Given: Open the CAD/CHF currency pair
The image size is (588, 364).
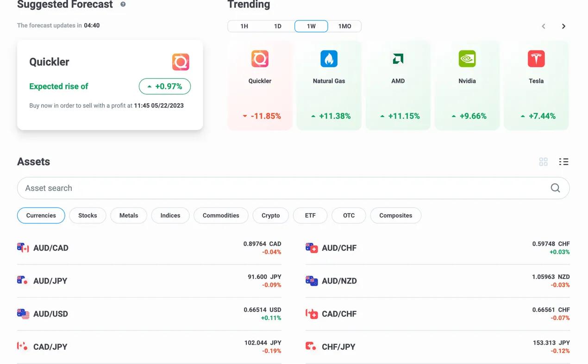Looking at the screenshot, I should coord(438,314).
